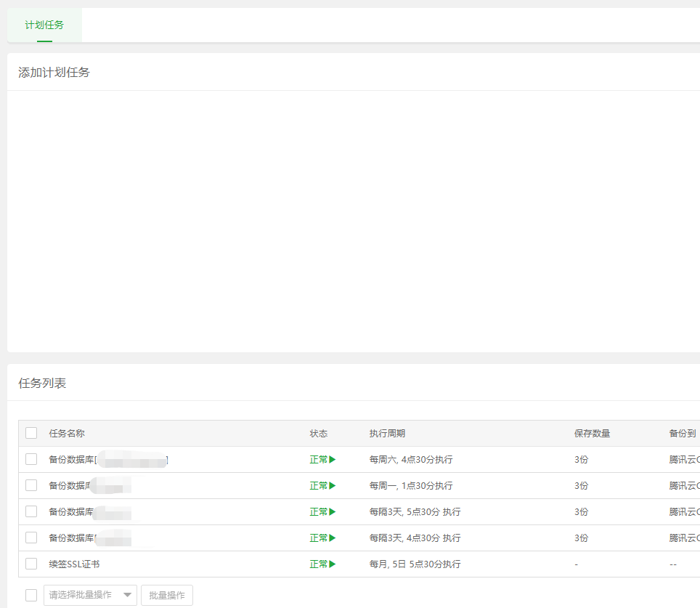
Task: Toggle 正常 status for 每周一 backup task
Action: 322,485
